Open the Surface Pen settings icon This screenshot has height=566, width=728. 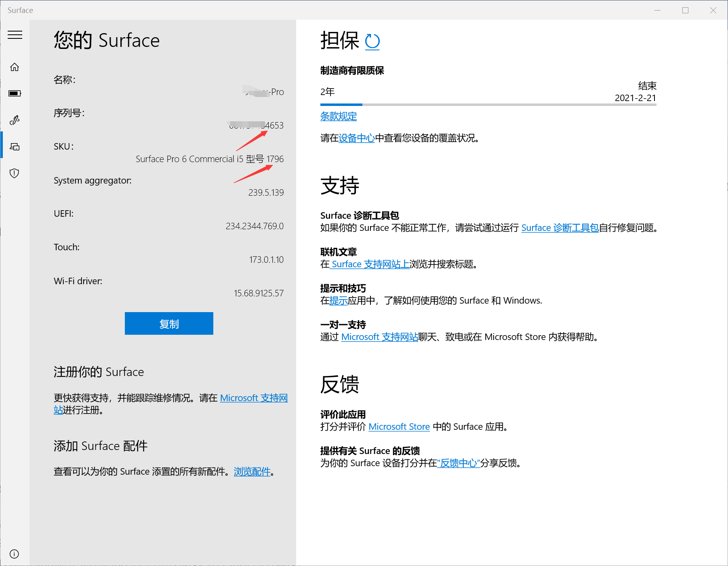pos(15,120)
